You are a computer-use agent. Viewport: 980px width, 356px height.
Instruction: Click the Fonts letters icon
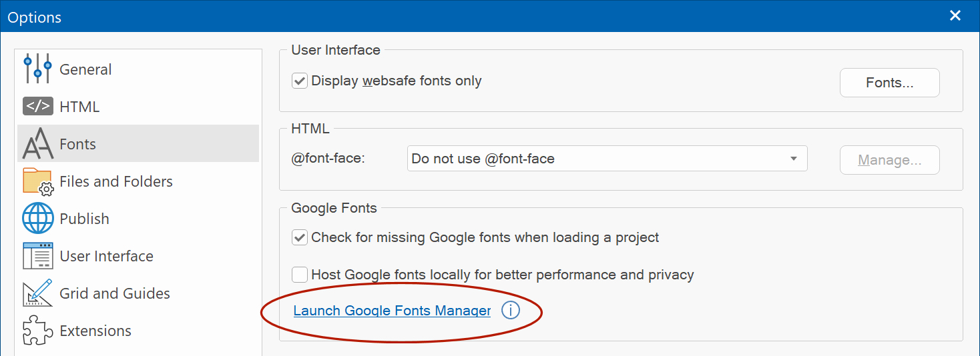[x=37, y=144]
